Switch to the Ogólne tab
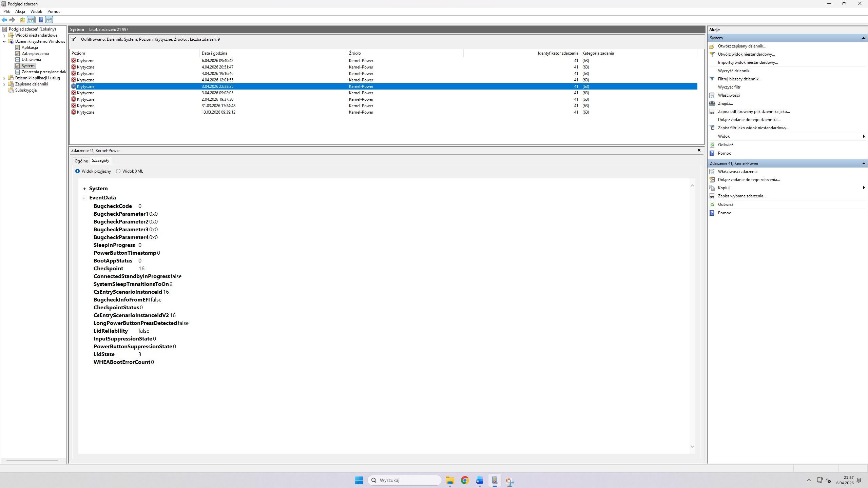The height and width of the screenshot is (488, 868). click(81, 161)
